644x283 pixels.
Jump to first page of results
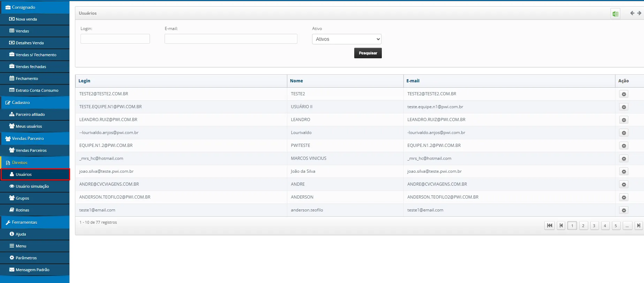click(550, 226)
